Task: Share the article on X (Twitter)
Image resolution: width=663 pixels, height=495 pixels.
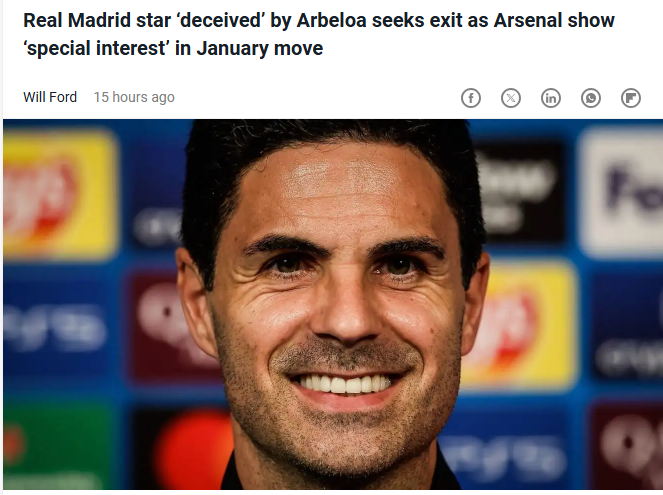Action: pyautogui.click(x=511, y=97)
